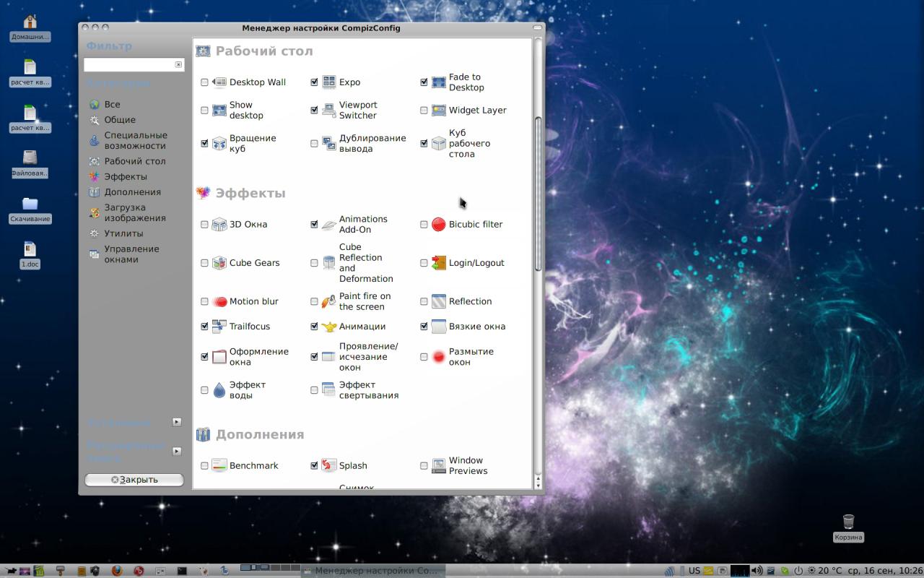The image size is (924, 578).
Task: Click the power icon in system tray
Action: click(x=798, y=571)
